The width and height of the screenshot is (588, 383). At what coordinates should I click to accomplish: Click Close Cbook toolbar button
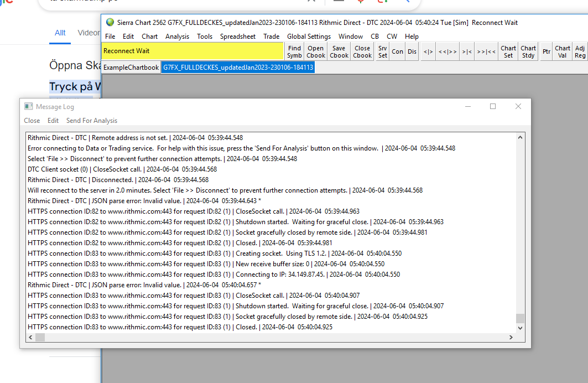(x=362, y=51)
